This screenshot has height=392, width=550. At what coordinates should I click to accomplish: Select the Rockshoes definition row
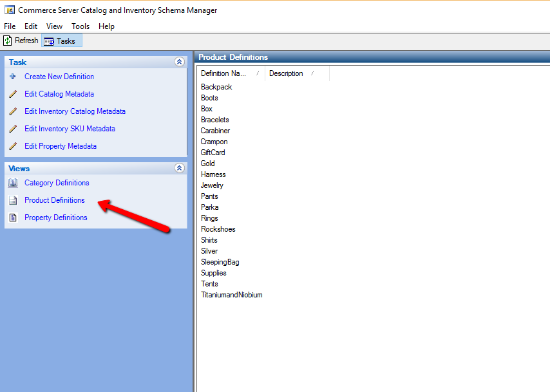point(218,229)
